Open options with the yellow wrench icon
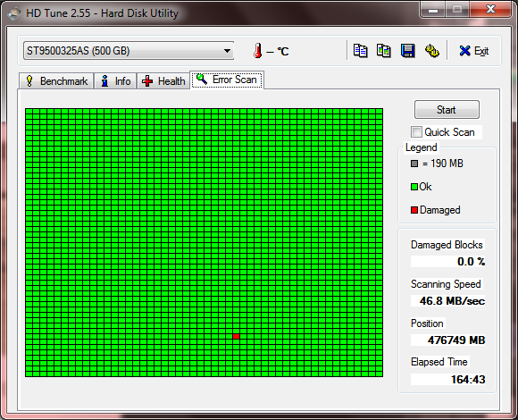 coord(431,51)
